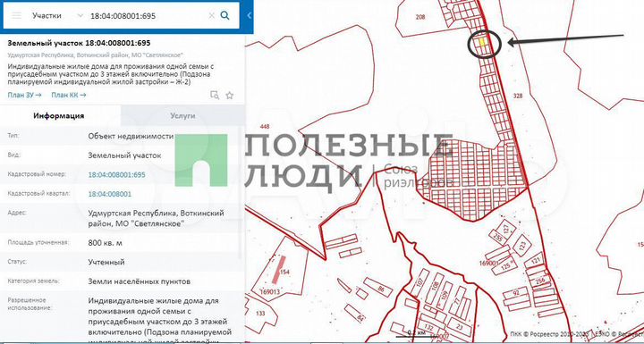Image resolution: width=644 pixels, height=344 pixels.
Task: Click the magnifier search icon
Action: coord(225,15)
